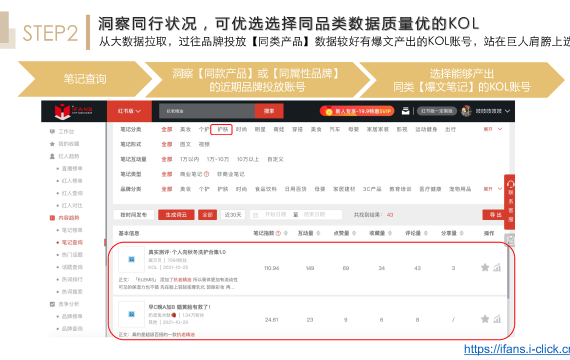The width and height of the screenshot is (570, 360).
Task: Select 非商业笔记 under 笔记类型
Action: click(x=231, y=174)
